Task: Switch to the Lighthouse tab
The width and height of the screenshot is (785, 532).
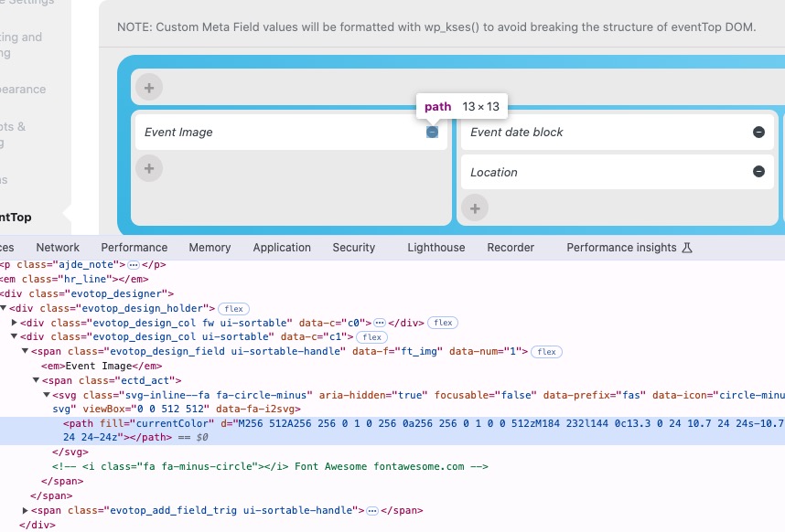Action: click(436, 248)
